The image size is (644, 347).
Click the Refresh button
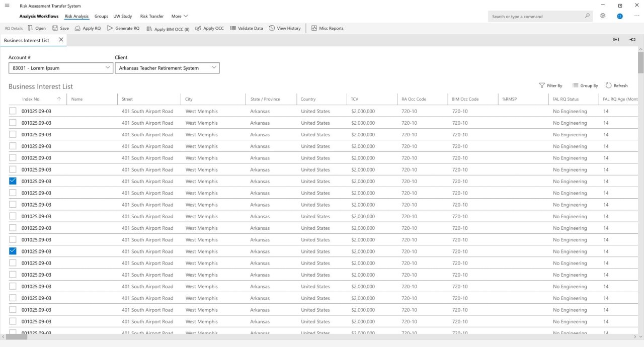pyautogui.click(x=616, y=85)
